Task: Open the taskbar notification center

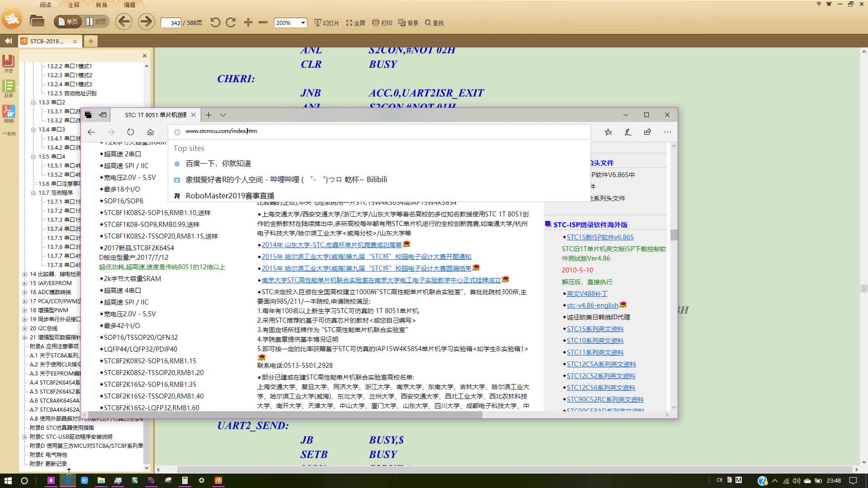Action: coord(853,480)
